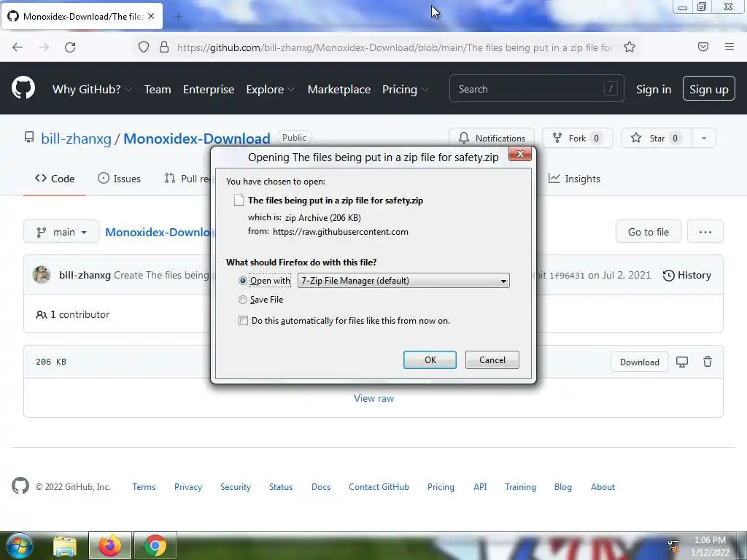Click the Go to file button
The width and height of the screenshot is (747, 560).
(648, 232)
